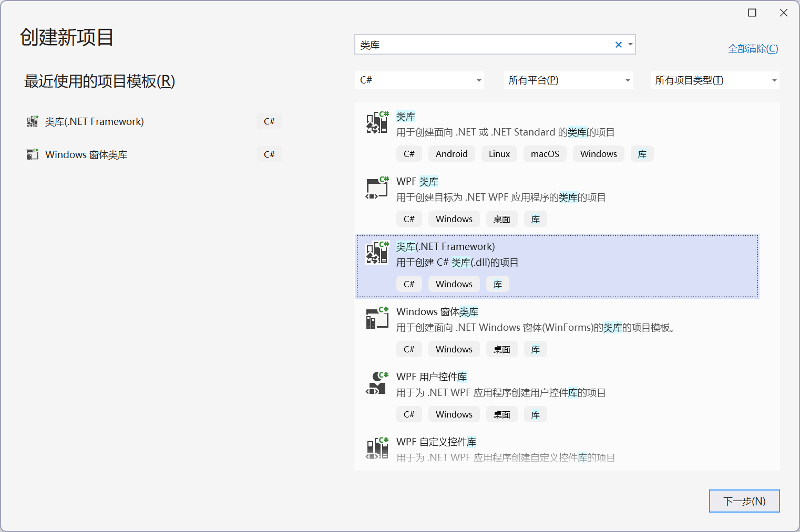
Task: Click the 全部清除(C) link
Action: point(753,48)
